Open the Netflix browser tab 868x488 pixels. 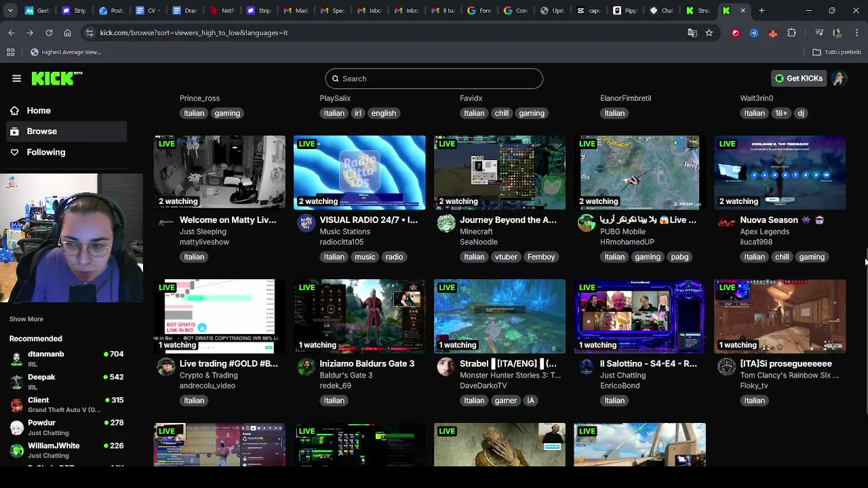tap(223, 11)
